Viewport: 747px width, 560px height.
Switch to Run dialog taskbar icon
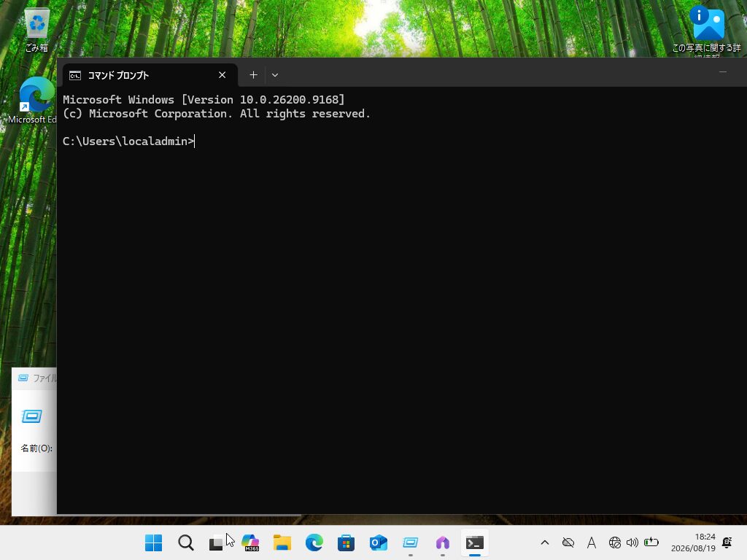(410, 542)
